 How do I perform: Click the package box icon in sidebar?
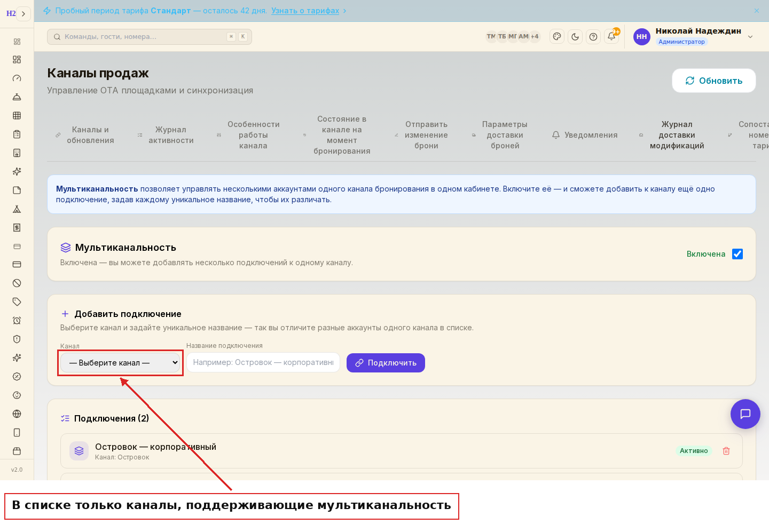tap(17, 451)
